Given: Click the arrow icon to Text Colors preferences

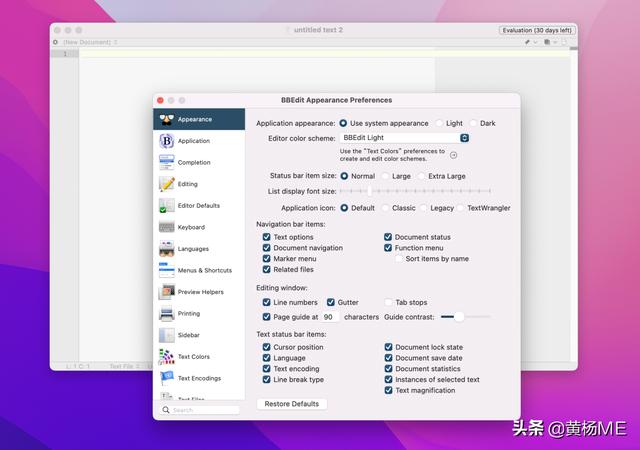Looking at the screenshot, I should click(453, 155).
